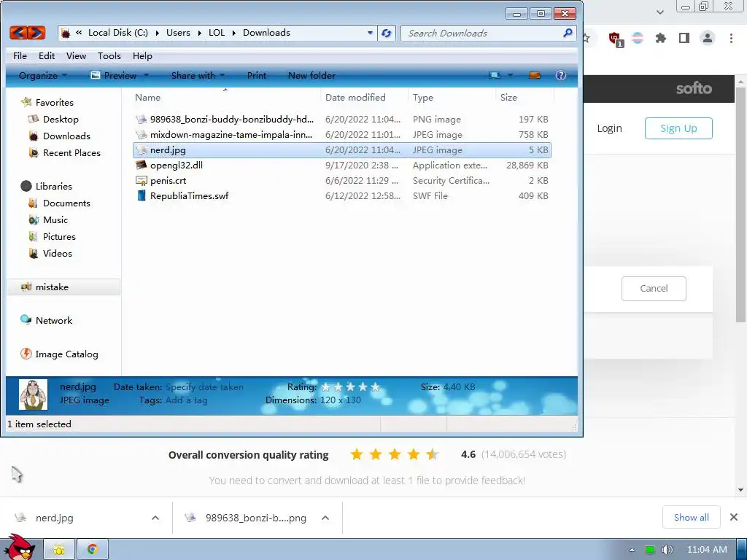
Task: Click the Angry Birds start button
Action: point(20,548)
